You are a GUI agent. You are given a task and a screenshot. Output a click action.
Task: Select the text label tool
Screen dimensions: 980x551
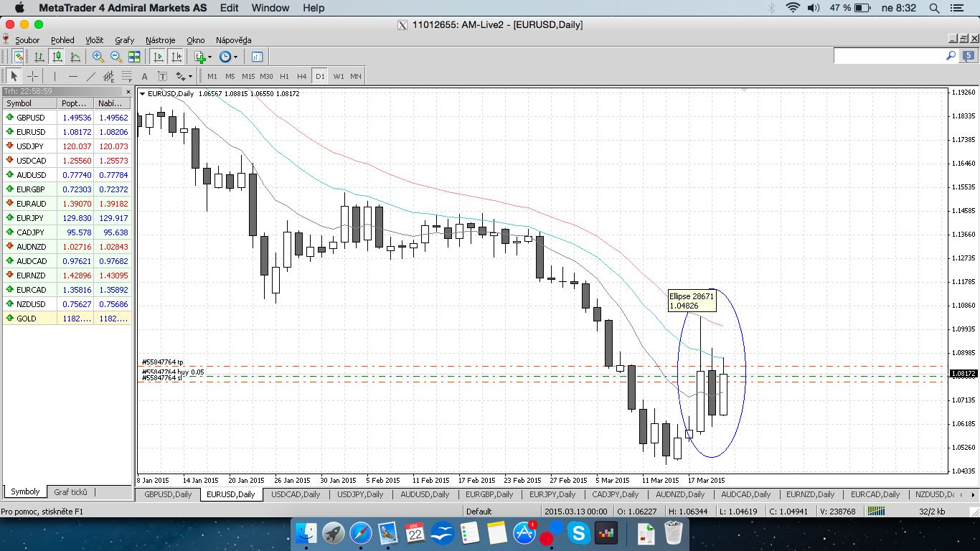(x=162, y=76)
